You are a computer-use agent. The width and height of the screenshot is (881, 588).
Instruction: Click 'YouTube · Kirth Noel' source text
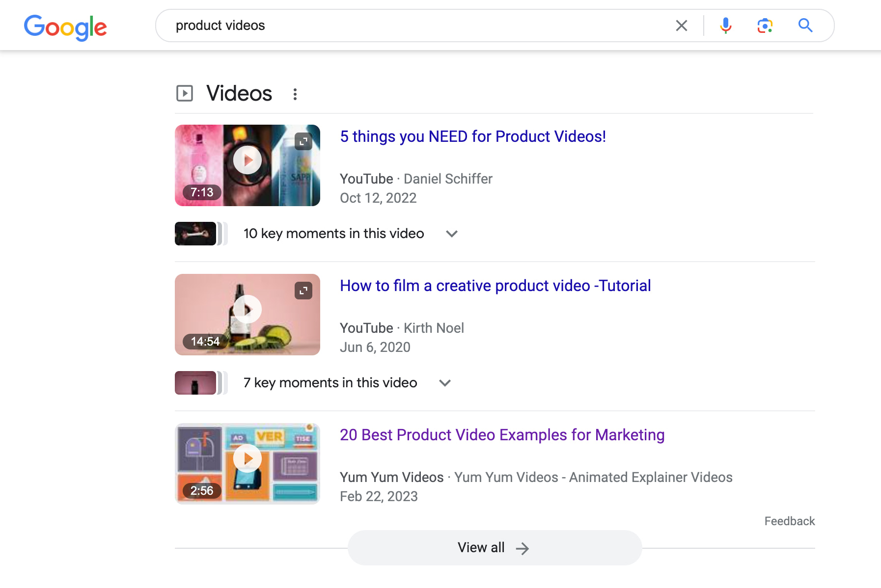(402, 328)
